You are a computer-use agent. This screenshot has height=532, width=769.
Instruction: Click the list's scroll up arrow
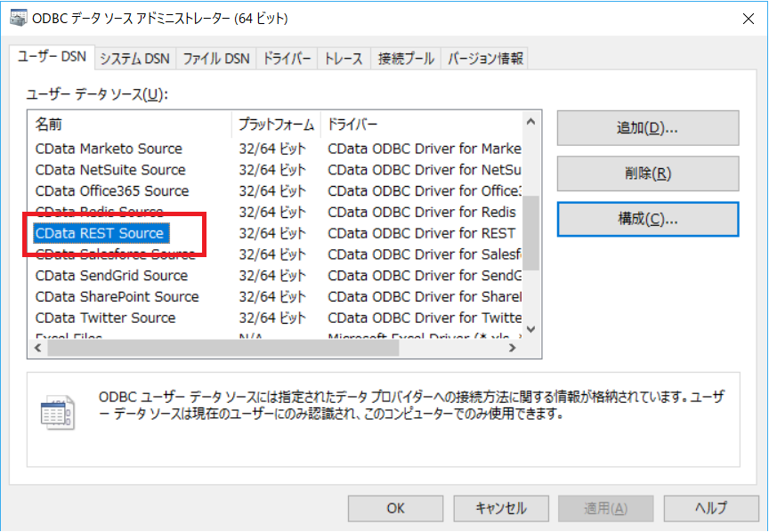click(530, 122)
